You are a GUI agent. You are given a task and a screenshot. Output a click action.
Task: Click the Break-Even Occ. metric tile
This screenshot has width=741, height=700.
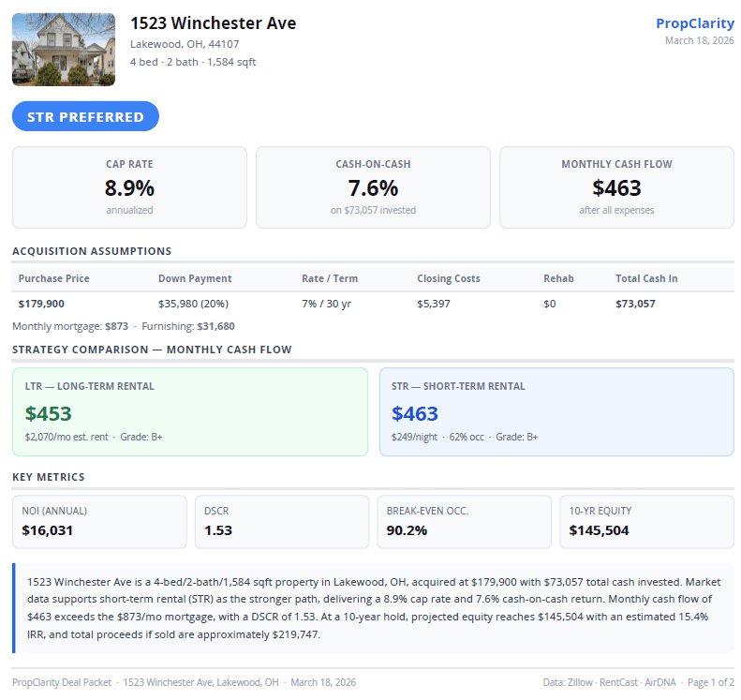[x=465, y=522]
